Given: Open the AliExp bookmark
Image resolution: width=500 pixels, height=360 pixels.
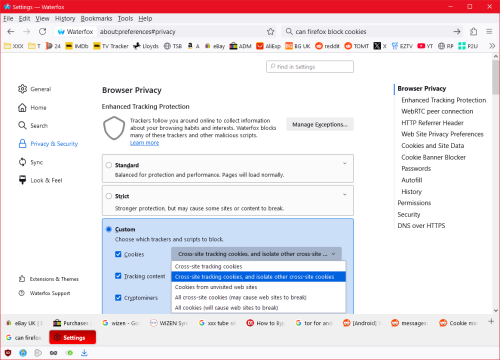Looking at the screenshot, I should pyautogui.click(x=268, y=46).
